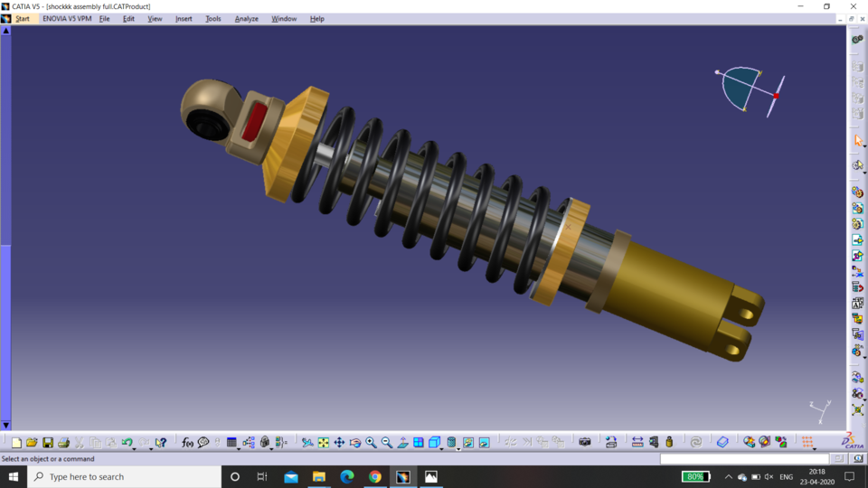This screenshot has width=868, height=488.
Task: Open the Tools menu
Action: point(213,19)
